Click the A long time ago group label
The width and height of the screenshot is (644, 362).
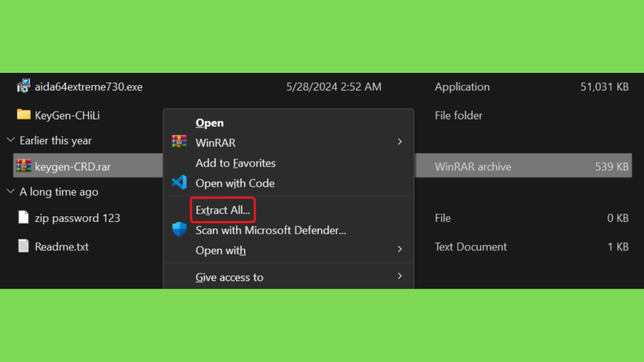coord(58,192)
